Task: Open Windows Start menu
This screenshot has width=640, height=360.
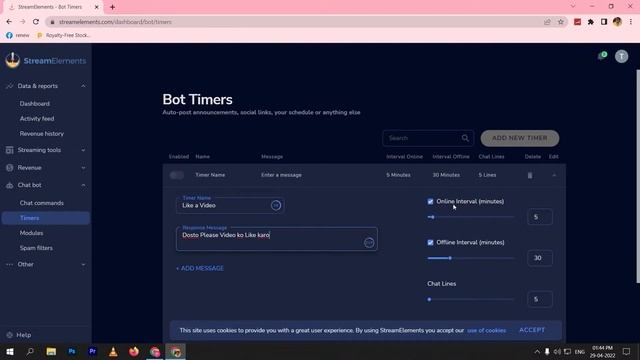Action: coord(10,351)
